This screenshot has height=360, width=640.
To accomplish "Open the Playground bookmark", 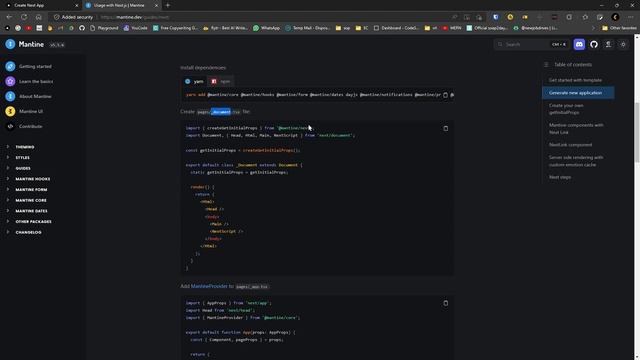I will 104,28.
